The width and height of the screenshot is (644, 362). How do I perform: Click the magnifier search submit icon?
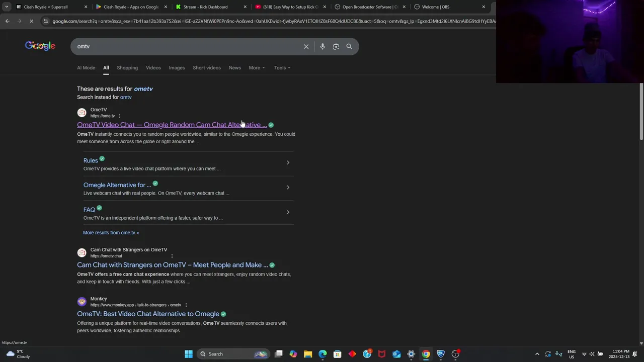click(x=349, y=46)
